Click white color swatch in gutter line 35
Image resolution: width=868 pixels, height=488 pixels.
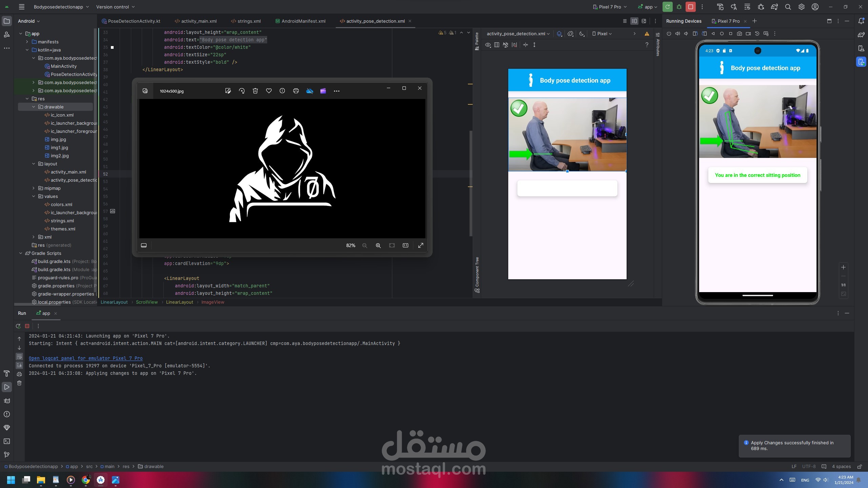[112, 47]
